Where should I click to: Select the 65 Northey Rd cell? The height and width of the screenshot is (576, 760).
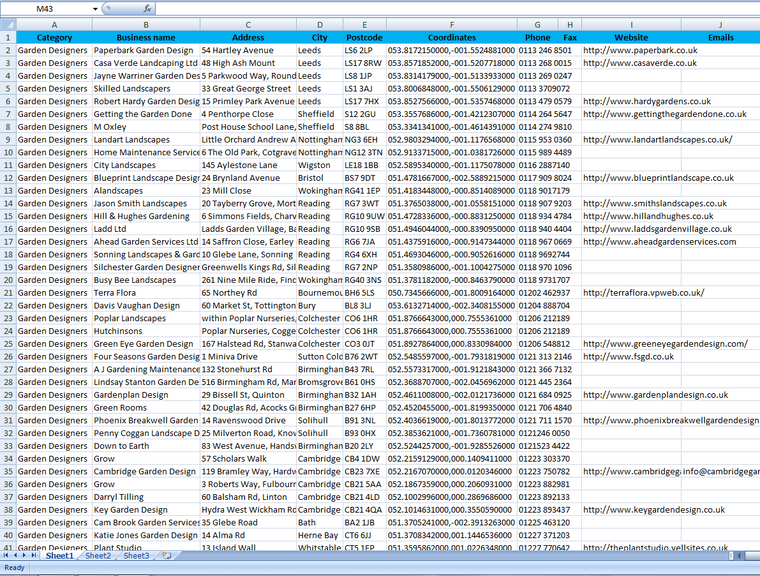248,293
